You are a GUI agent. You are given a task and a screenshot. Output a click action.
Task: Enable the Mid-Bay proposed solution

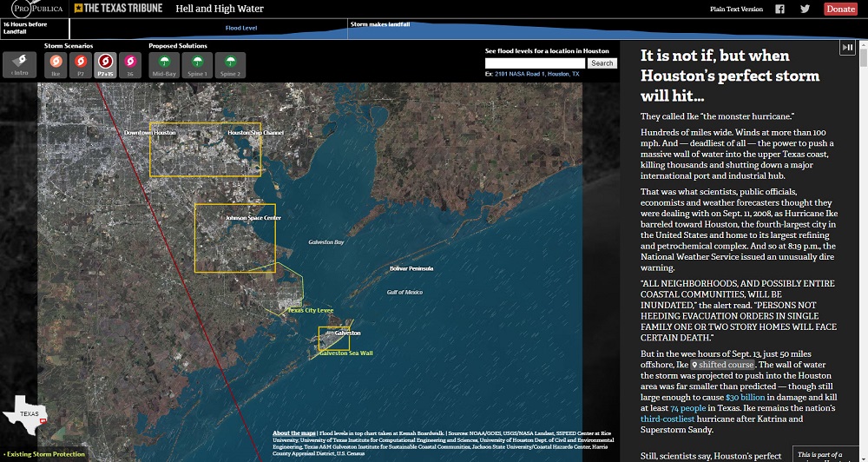click(x=163, y=63)
